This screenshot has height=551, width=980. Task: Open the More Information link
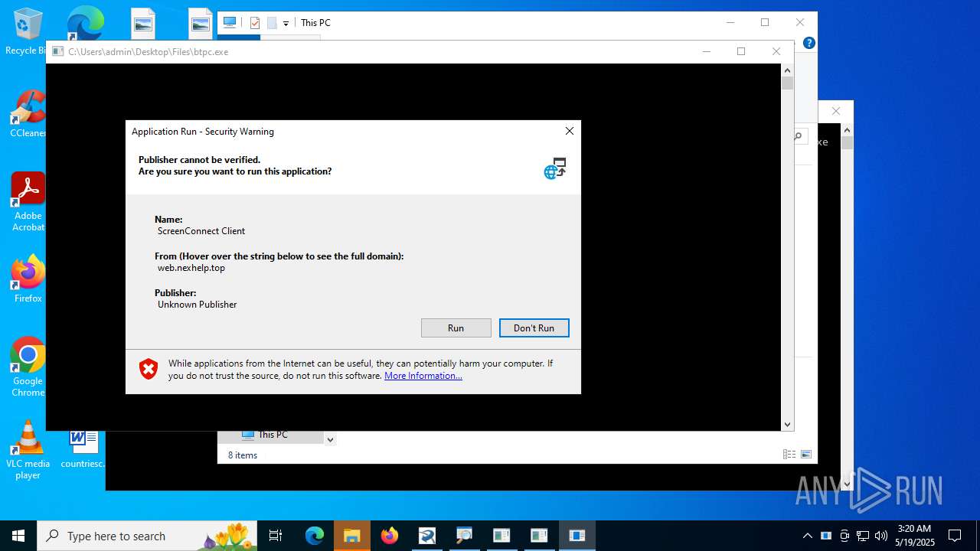[x=423, y=376]
